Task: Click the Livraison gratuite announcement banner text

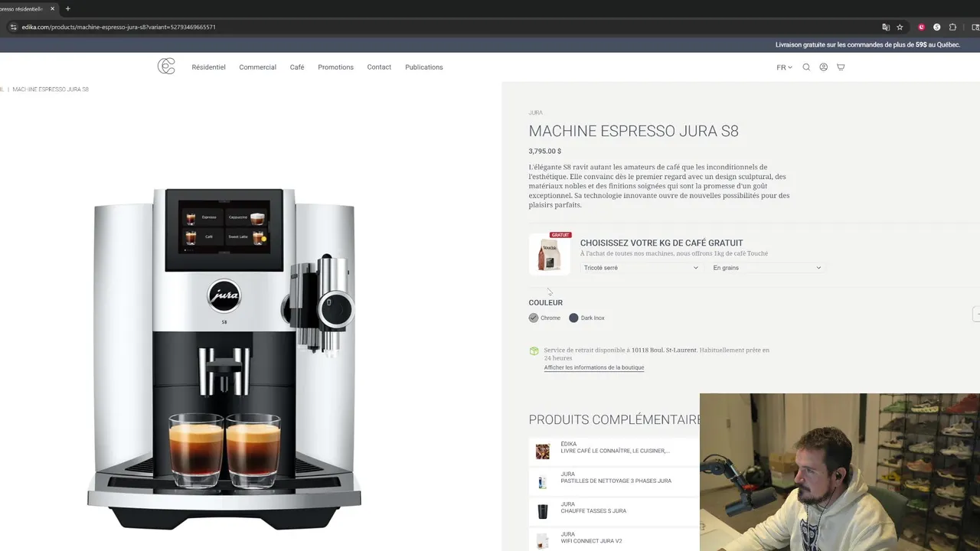Action: click(x=867, y=45)
